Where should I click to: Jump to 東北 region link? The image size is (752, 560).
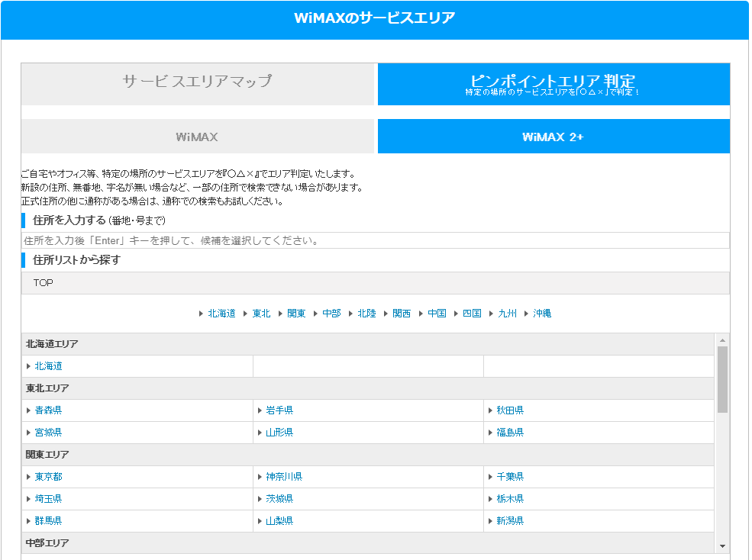[x=261, y=313]
